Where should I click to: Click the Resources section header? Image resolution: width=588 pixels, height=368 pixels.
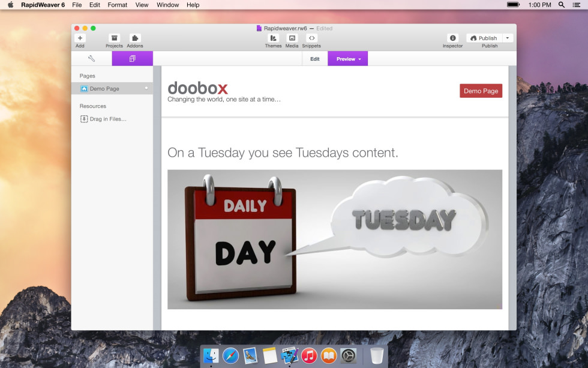click(92, 106)
